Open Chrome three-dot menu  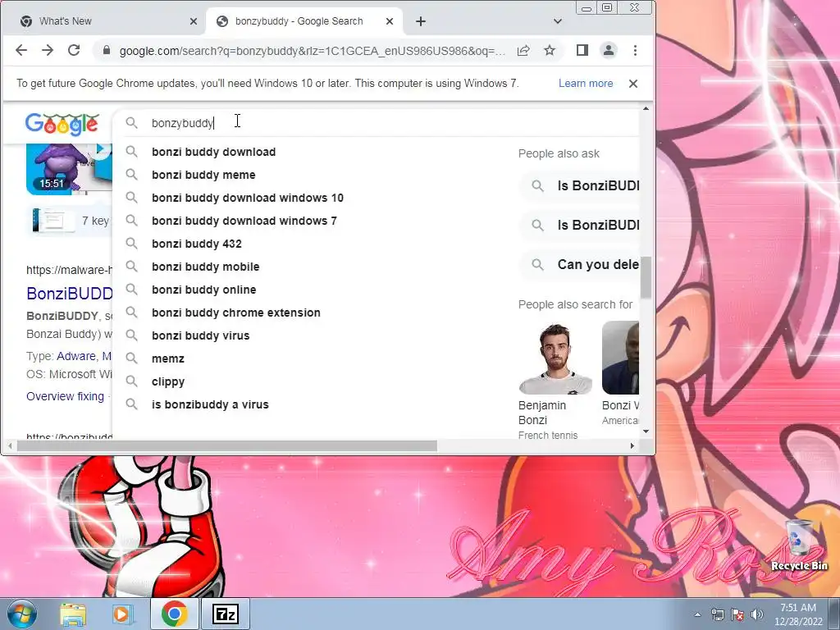636,50
